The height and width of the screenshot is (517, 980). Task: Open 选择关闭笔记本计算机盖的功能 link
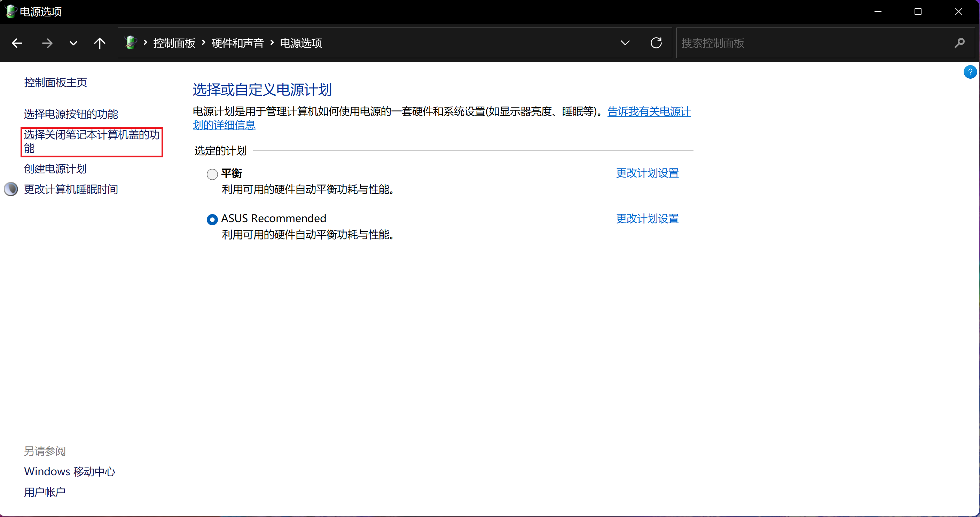[x=92, y=141]
